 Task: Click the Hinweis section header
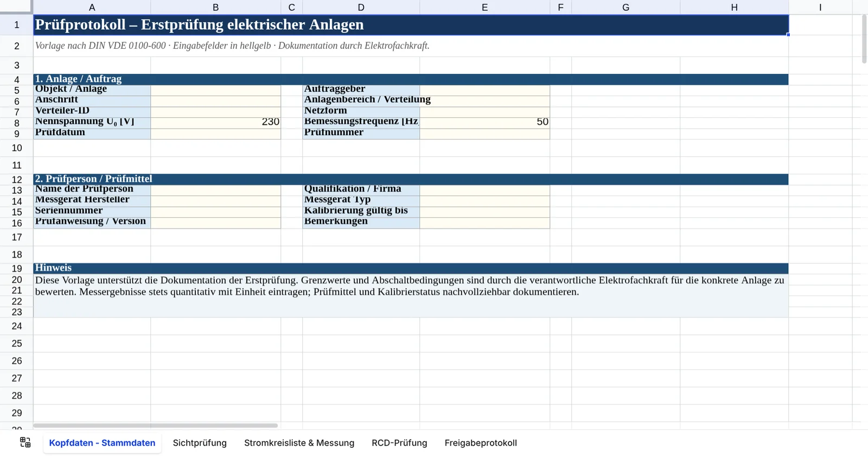tap(411, 268)
